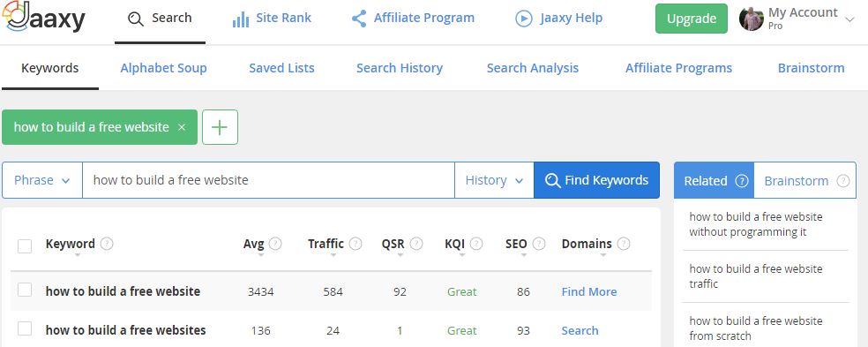The image size is (868, 347).
Task: Click the SEO column help icon
Action: click(x=539, y=244)
